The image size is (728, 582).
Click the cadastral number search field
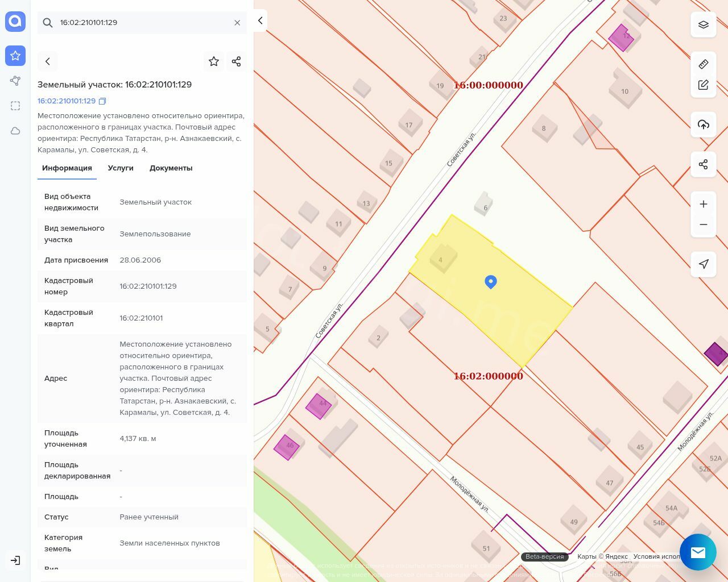pyautogui.click(x=142, y=23)
